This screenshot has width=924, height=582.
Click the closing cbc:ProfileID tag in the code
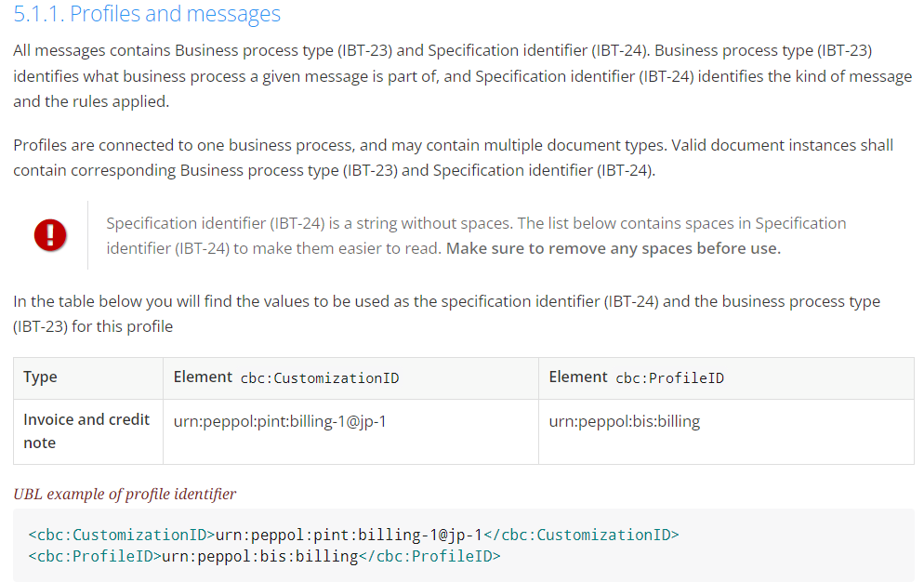coord(429,556)
